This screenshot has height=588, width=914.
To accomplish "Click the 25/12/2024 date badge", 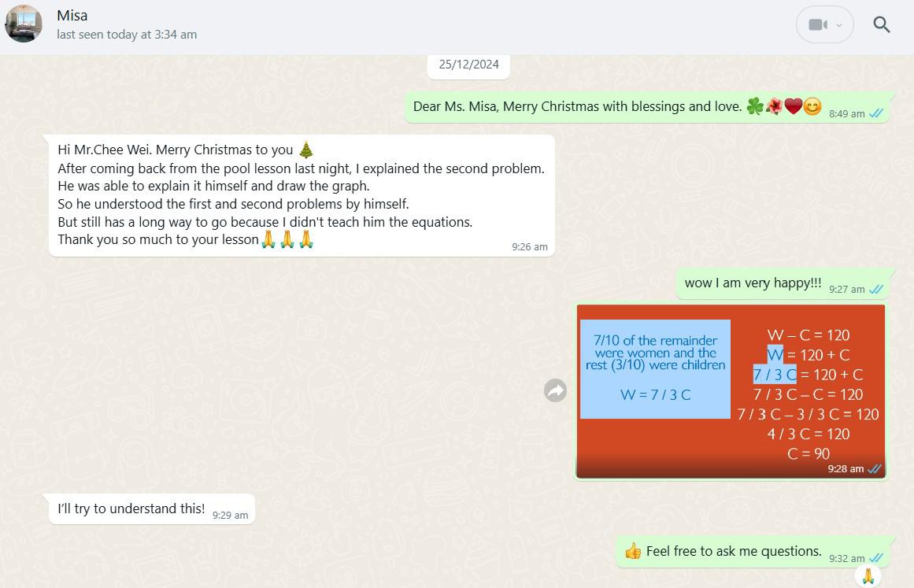I will coord(468,65).
